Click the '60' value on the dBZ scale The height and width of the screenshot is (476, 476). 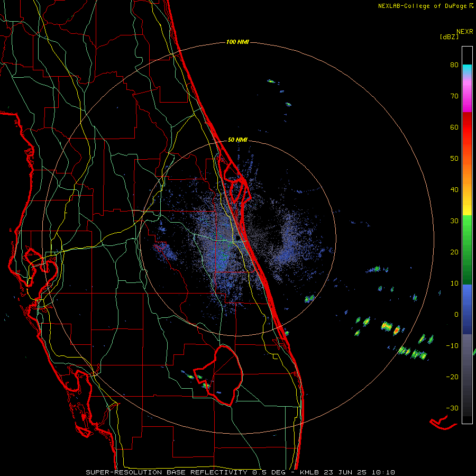[x=454, y=127]
